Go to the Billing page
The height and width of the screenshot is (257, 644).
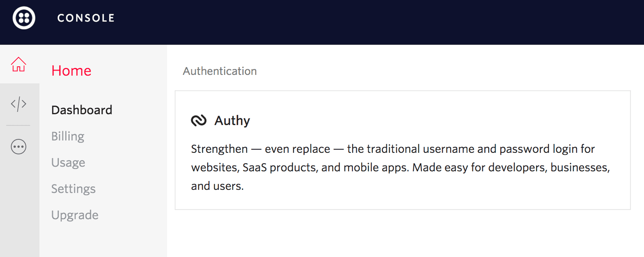tap(68, 136)
